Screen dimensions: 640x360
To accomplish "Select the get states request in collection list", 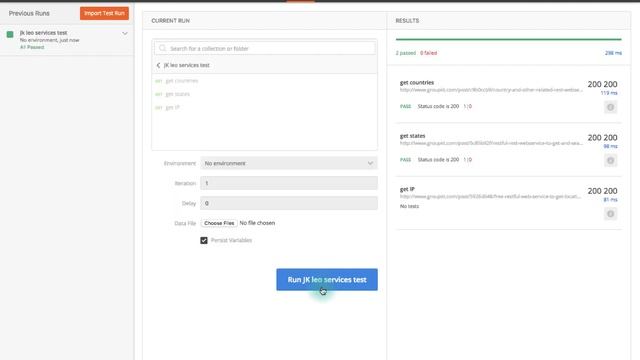I will pyautogui.click(x=178, y=94).
